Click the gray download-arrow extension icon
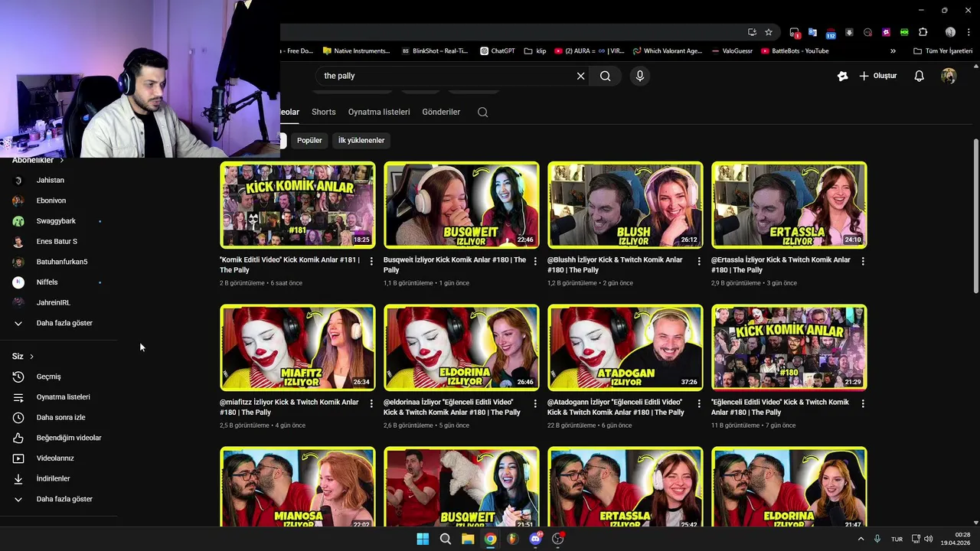 coord(849,32)
